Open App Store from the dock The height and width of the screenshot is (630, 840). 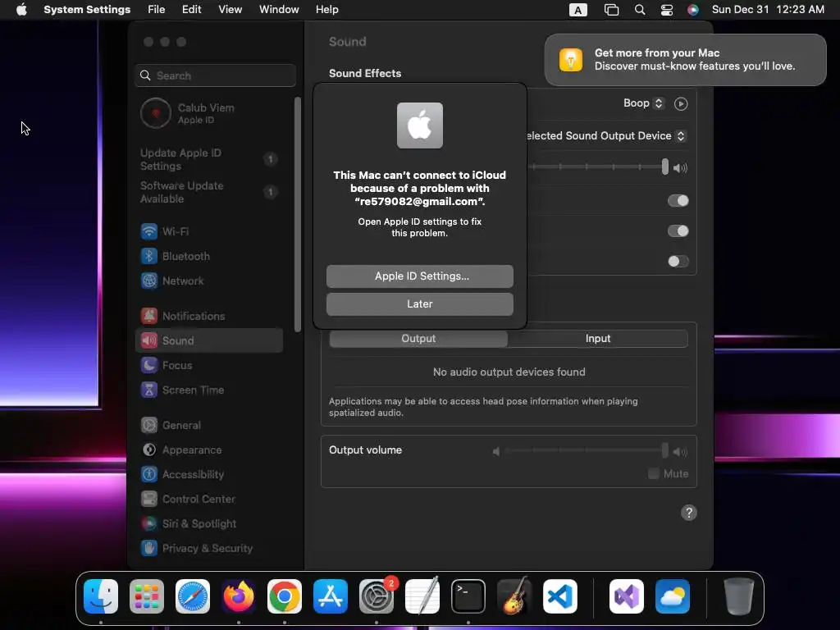pos(331,596)
